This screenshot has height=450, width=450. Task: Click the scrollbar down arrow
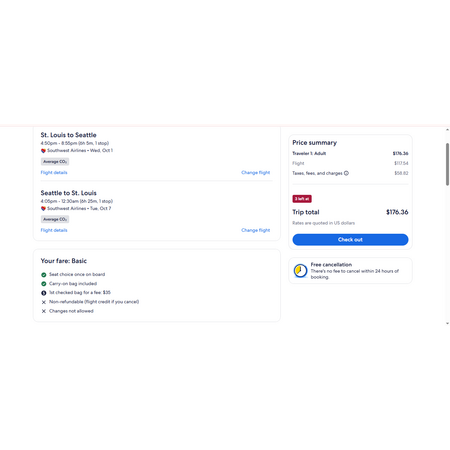(x=447, y=323)
